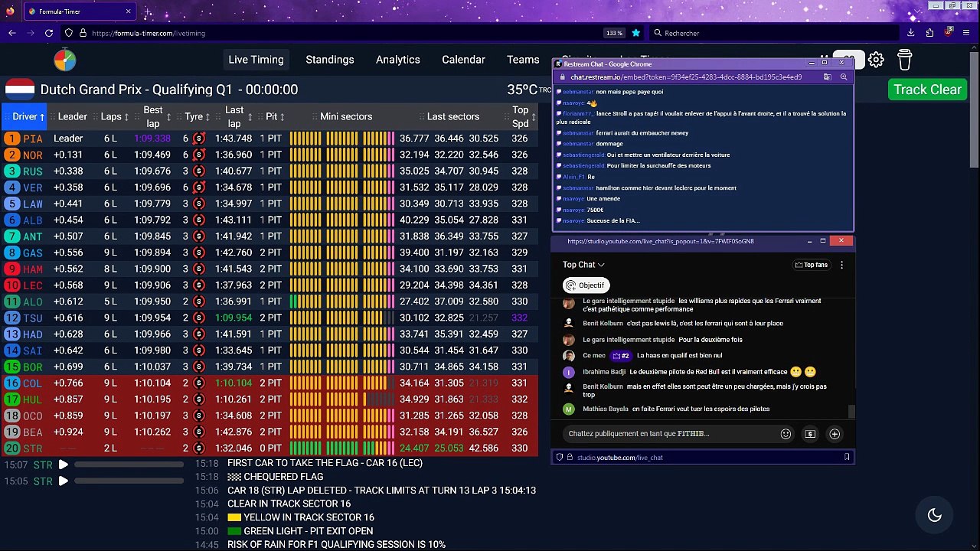Toggle the Objectif chip in chat

point(585,285)
